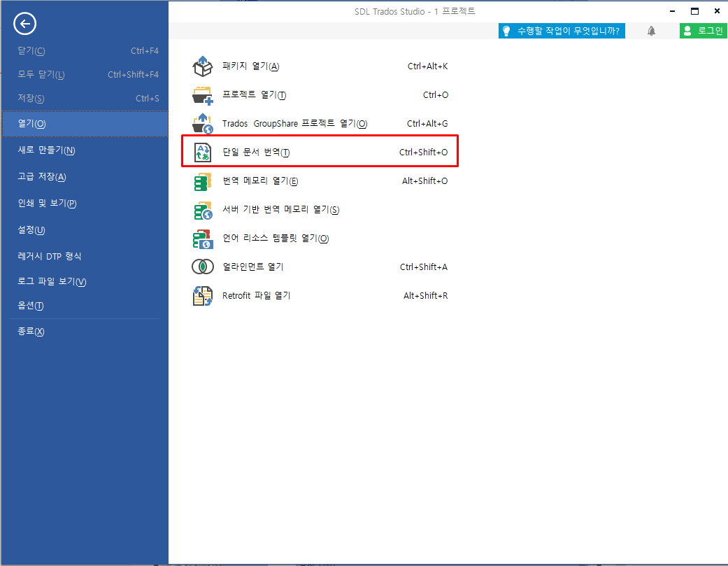Open a Trados GroupShare project via its icon
This screenshot has width=728, height=566.
[x=202, y=123]
